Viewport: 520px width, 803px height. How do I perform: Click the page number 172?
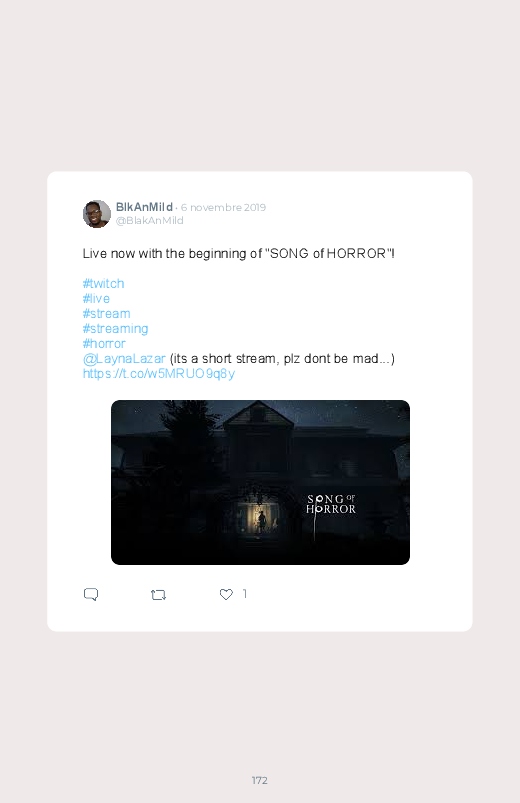point(260,780)
